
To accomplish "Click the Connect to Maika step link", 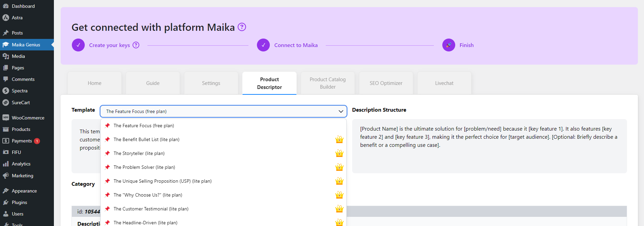I will point(296,45).
